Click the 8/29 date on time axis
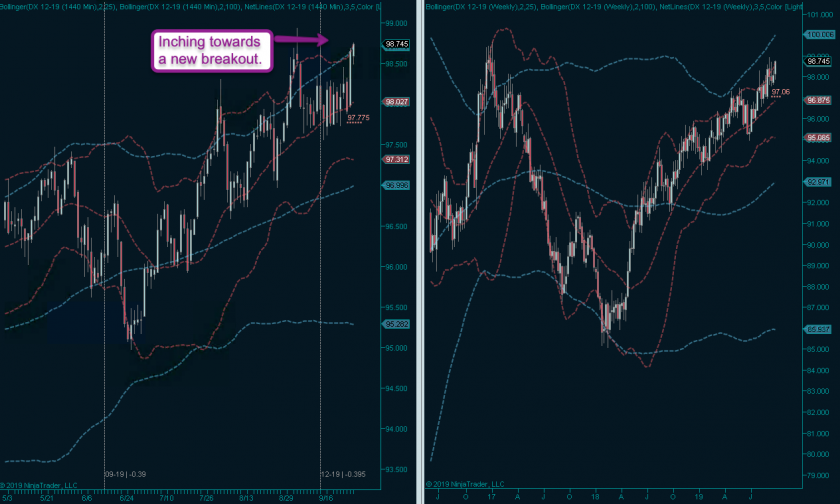This screenshot has height=504, width=840. [x=286, y=498]
